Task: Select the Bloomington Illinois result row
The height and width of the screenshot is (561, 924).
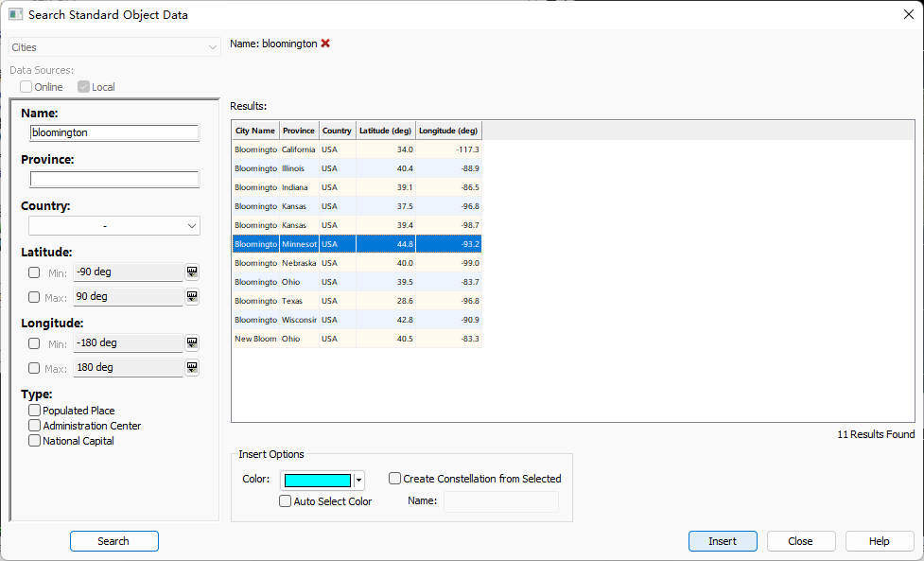Action: point(357,168)
